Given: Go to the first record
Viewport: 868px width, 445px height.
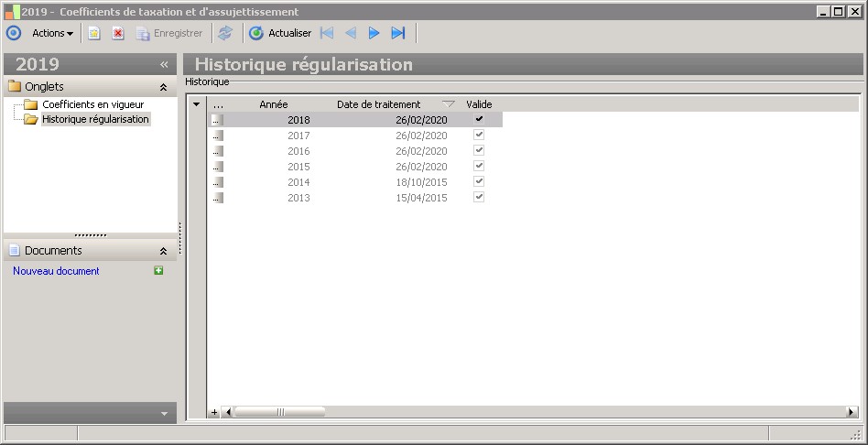Looking at the screenshot, I should 327,33.
